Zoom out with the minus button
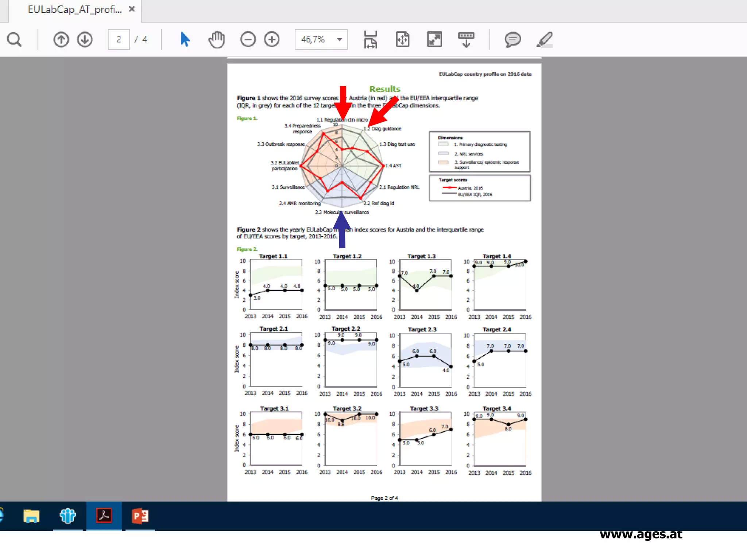 click(248, 39)
